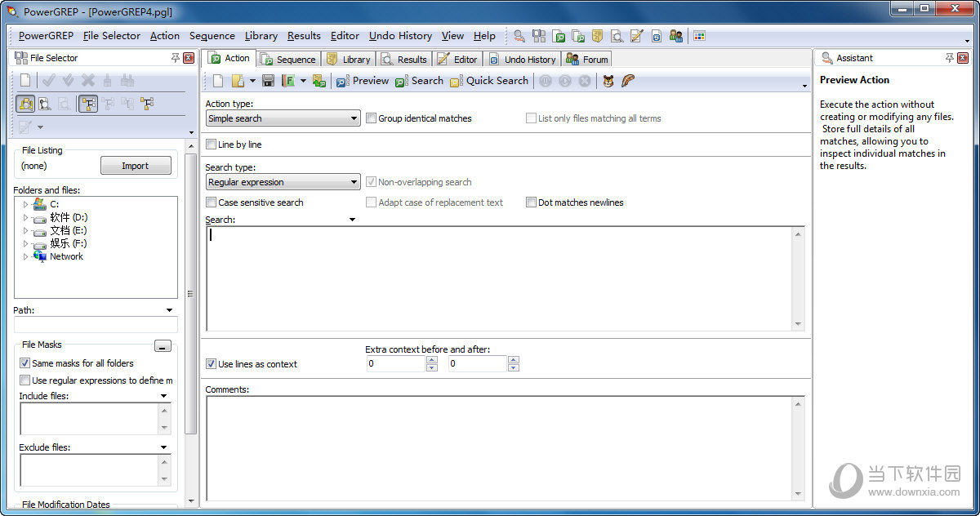The height and width of the screenshot is (516, 980).
Task: Open the Exclude files dropdown arrow
Action: [163, 447]
